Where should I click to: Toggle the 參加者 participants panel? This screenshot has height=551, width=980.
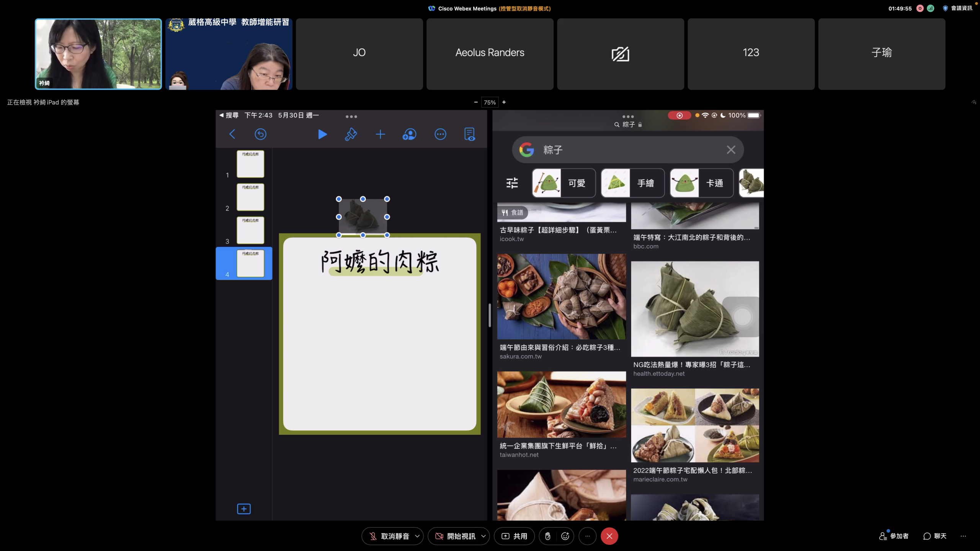click(894, 536)
